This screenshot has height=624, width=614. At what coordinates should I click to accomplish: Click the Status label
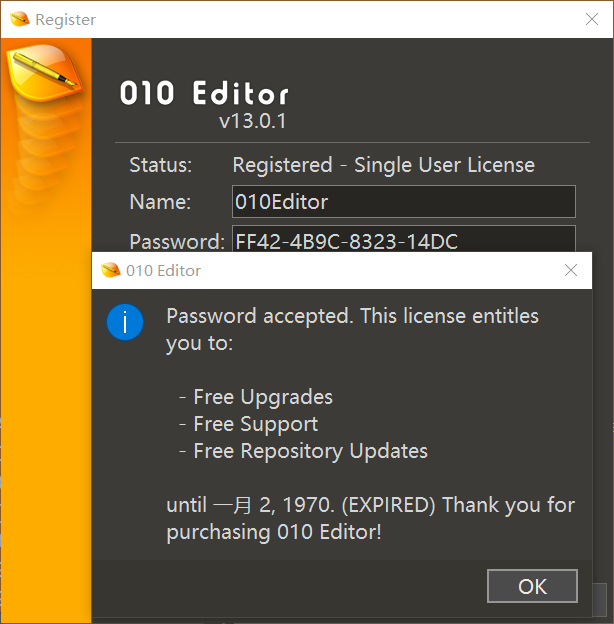click(x=160, y=165)
